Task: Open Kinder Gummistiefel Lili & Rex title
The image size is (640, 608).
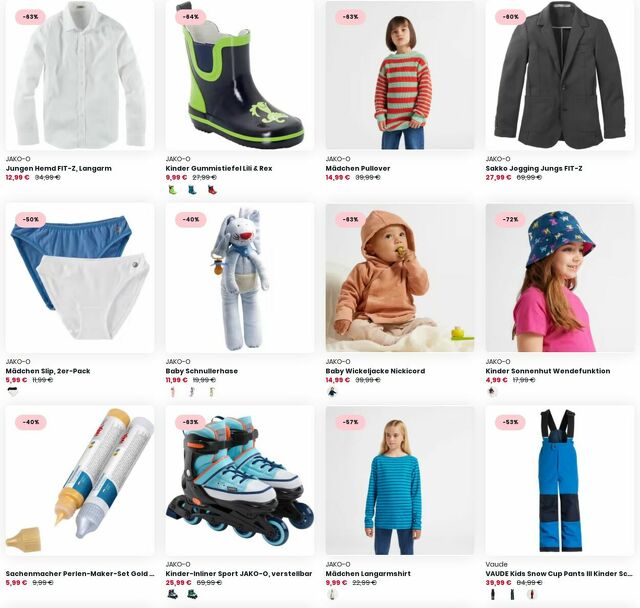Action: pos(219,168)
